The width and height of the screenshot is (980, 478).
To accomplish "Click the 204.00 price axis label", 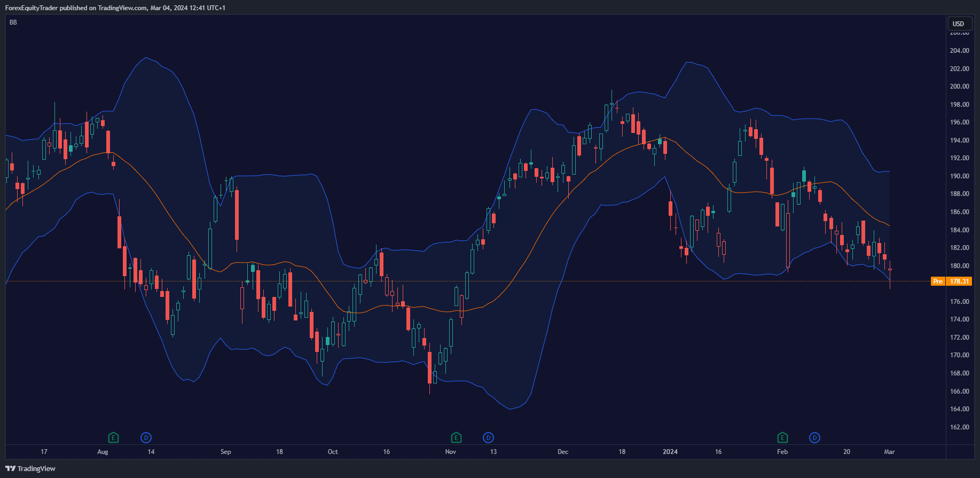I will pos(959,51).
